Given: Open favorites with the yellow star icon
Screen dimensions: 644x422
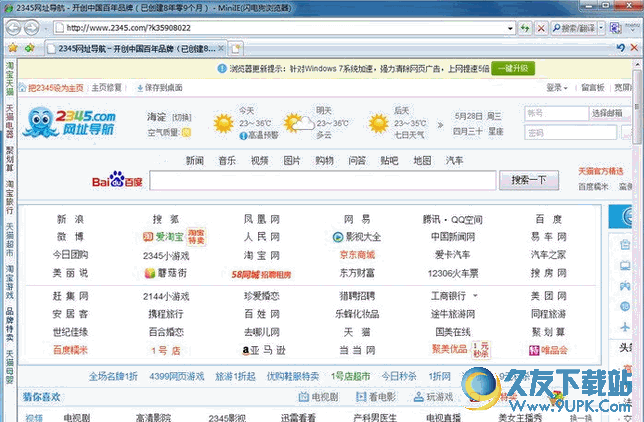Looking at the screenshot, I should (13, 48).
